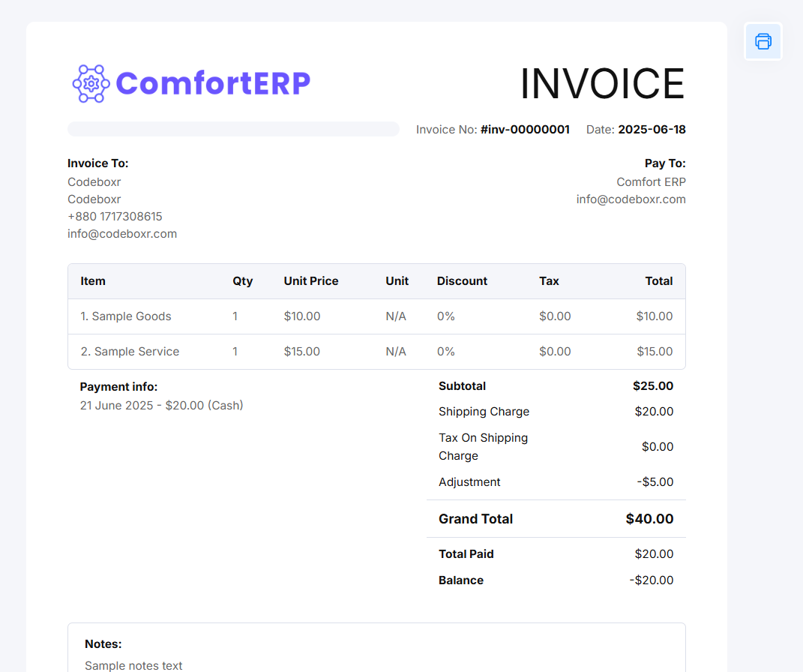Click the invoice date 2025-06-18
803x672 pixels.
coord(652,130)
